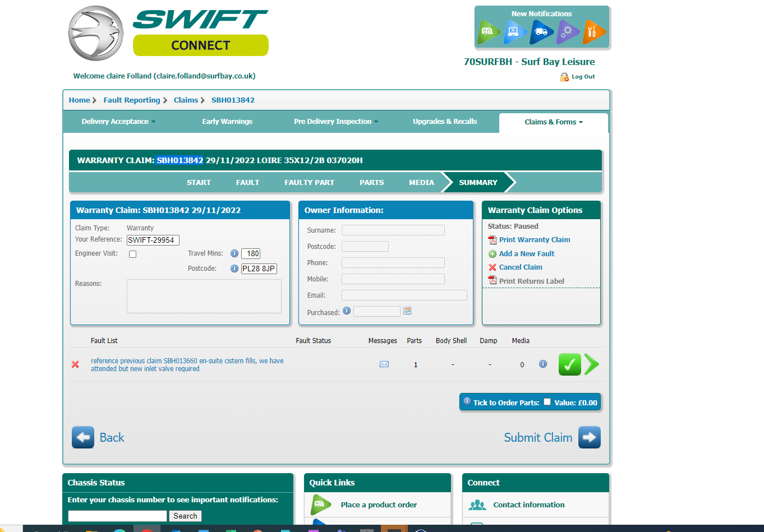
Task: Click the 'Status: Paused' text
Action: pyautogui.click(x=513, y=226)
